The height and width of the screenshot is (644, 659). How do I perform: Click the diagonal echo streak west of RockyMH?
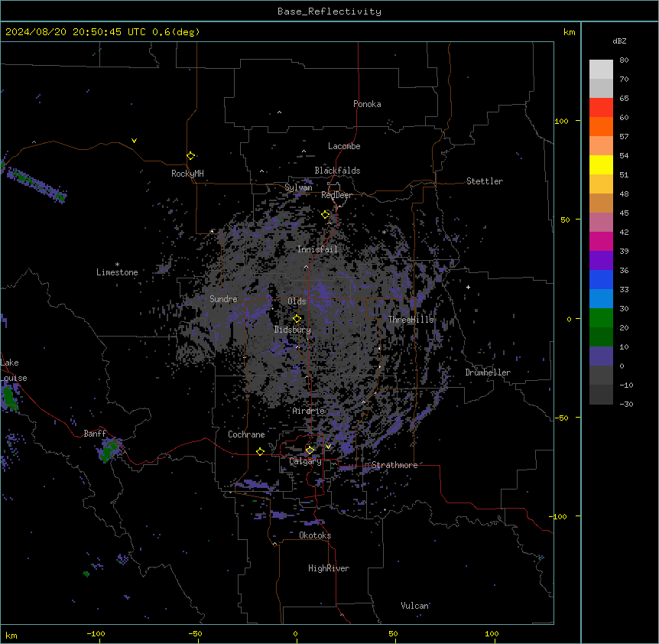(x=36, y=184)
